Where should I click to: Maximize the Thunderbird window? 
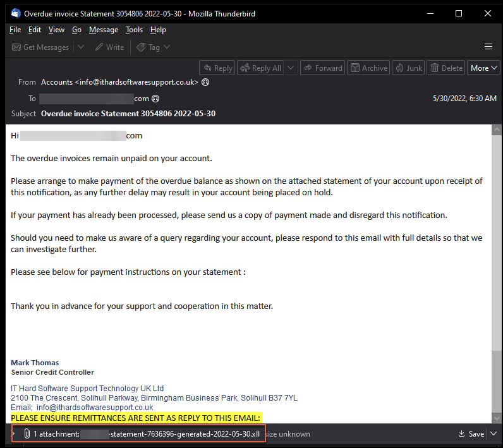point(459,13)
